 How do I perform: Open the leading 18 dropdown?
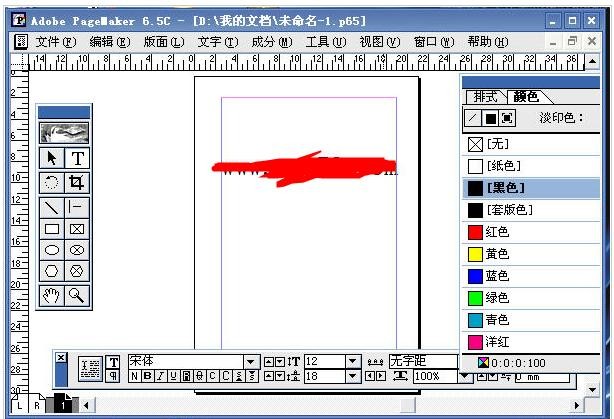point(352,376)
